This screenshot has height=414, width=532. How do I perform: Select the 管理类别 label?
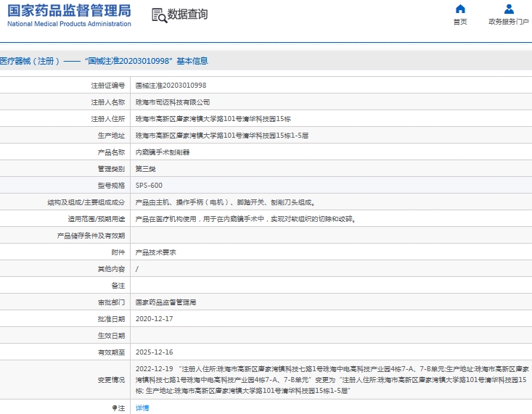click(x=111, y=169)
